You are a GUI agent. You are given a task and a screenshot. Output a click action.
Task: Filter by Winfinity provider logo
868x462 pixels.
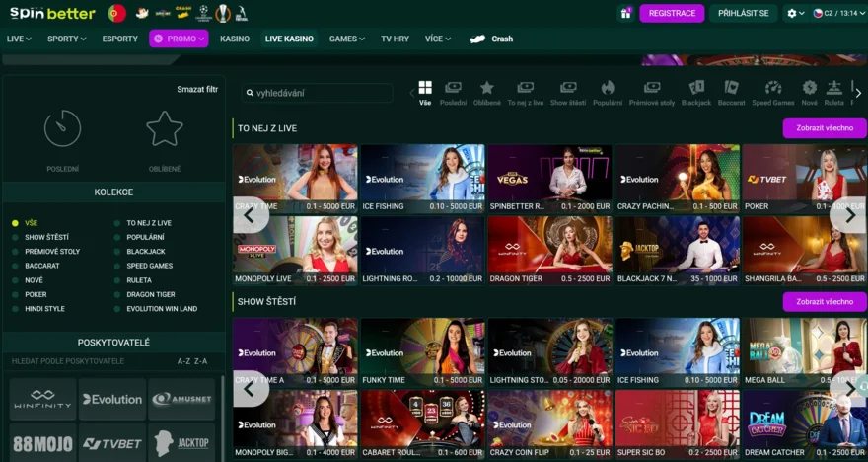42,399
